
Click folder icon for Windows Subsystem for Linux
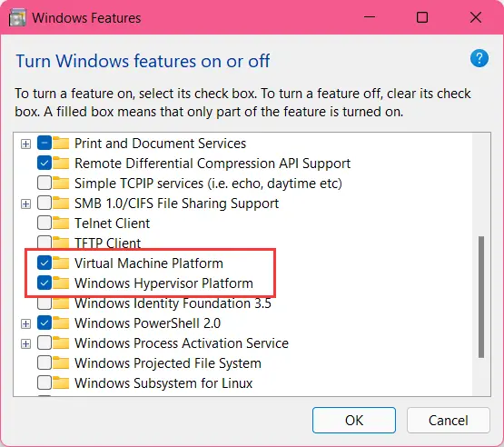[61, 383]
